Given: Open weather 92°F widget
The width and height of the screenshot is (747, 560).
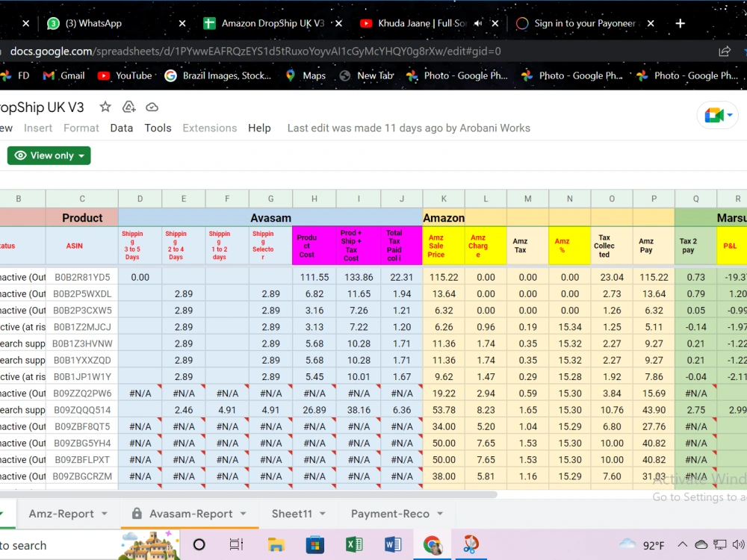Looking at the screenshot, I should 641,544.
